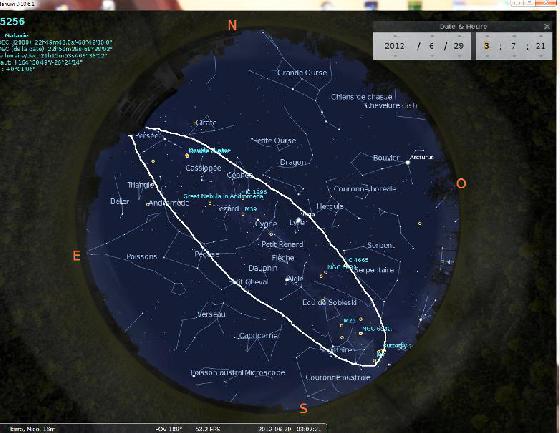Decrease the minute value below 7
The width and height of the screenshot is (560, 433).
514,56
